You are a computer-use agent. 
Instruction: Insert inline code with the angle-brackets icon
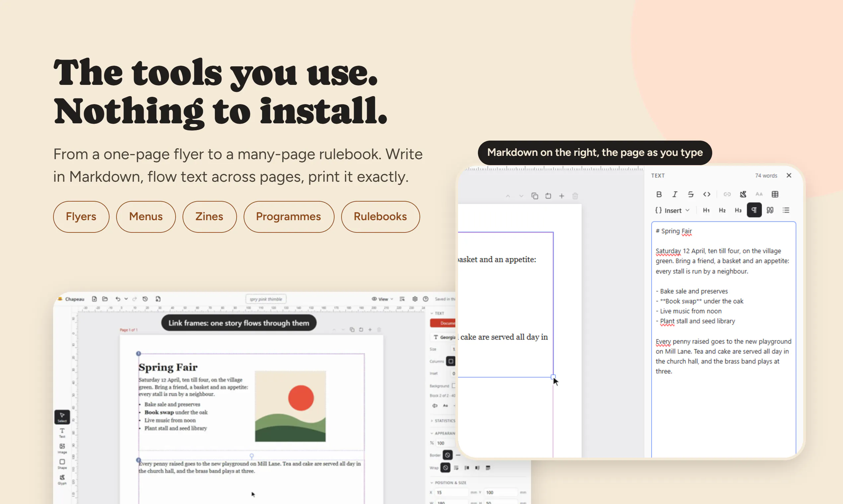pyautogui.click(x=707, y=194)
